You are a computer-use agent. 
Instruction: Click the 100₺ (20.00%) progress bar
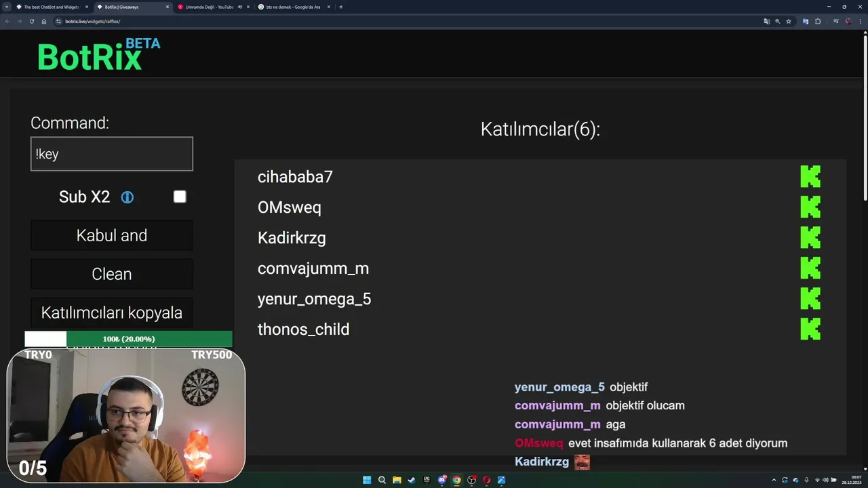click(x=129, y=339)
